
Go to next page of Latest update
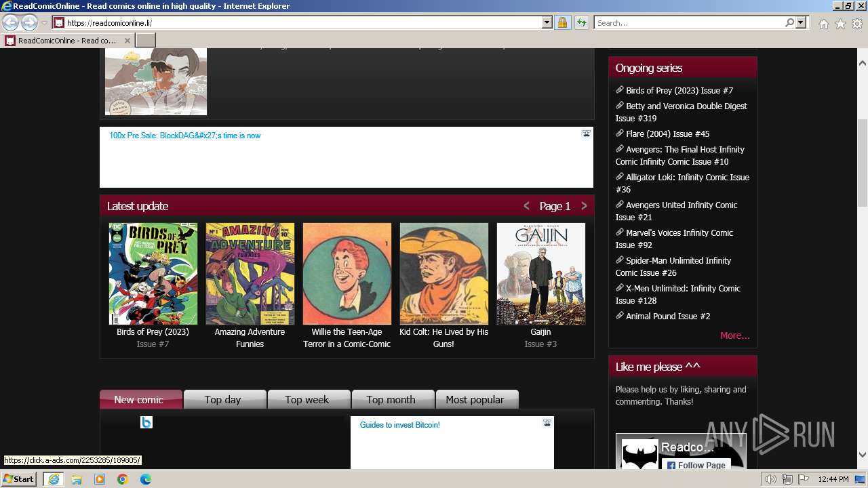click(584, 206)
